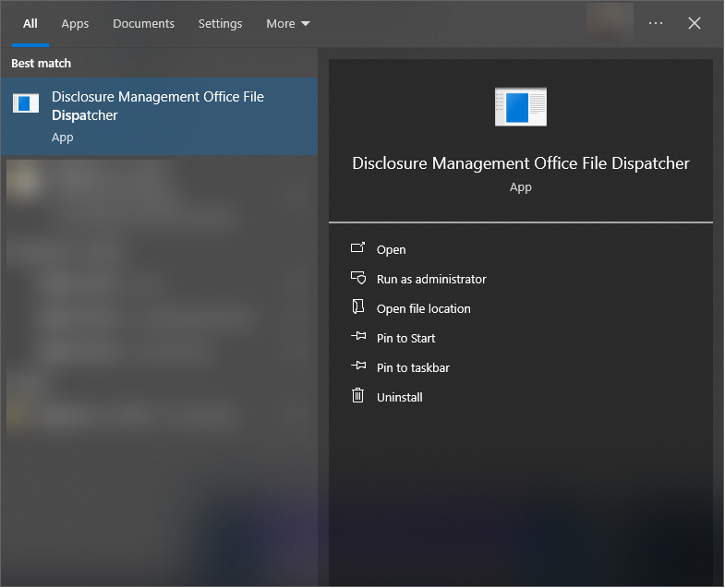This screenshot has height=588, width=725.
Task: Expand the More dropdown filter
Action: point(287,24)
